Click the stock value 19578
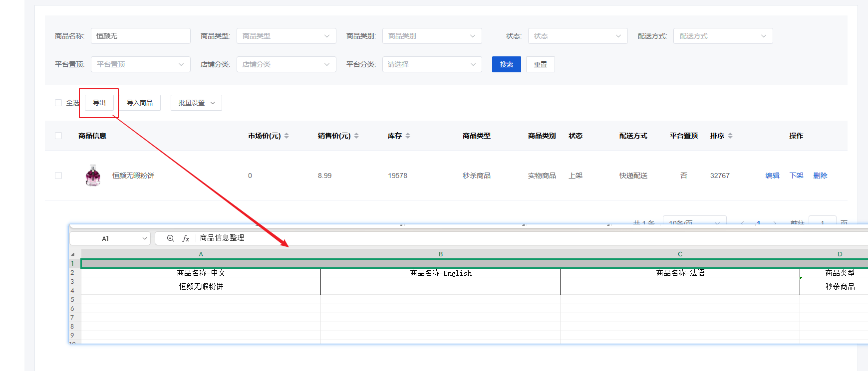Image resolution: width=868 pixels, height=371 pixels. pos(398,176)
